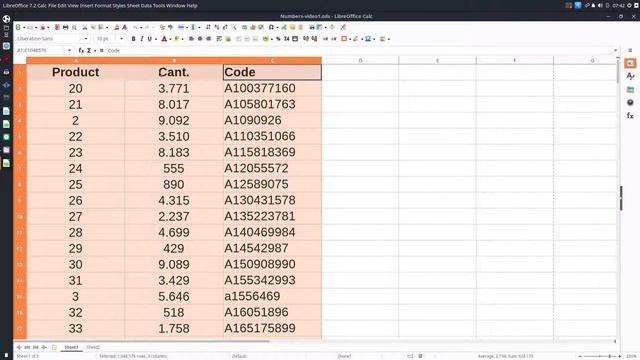
Task: Open the sidebar Styles deck
Action: pyautogui.click(x=630, y=76)
